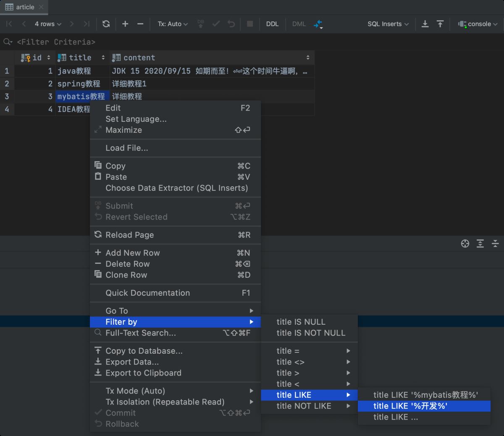
Task: Open the Tx: Auto dropdown
Action: pyautogui.click(x=173, y=24)
